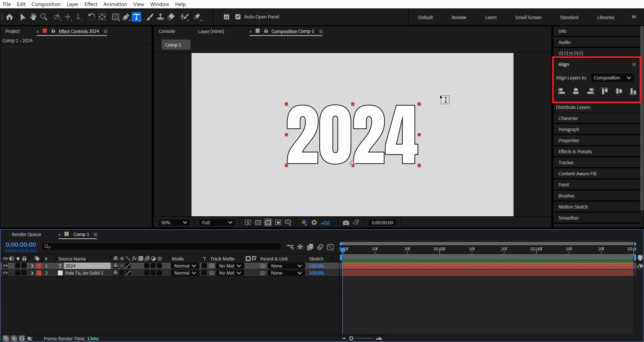Screen dimensions: 644x342
Task: Open Align Layers to Composition dropdown
Action: click(x=612, y=78)
